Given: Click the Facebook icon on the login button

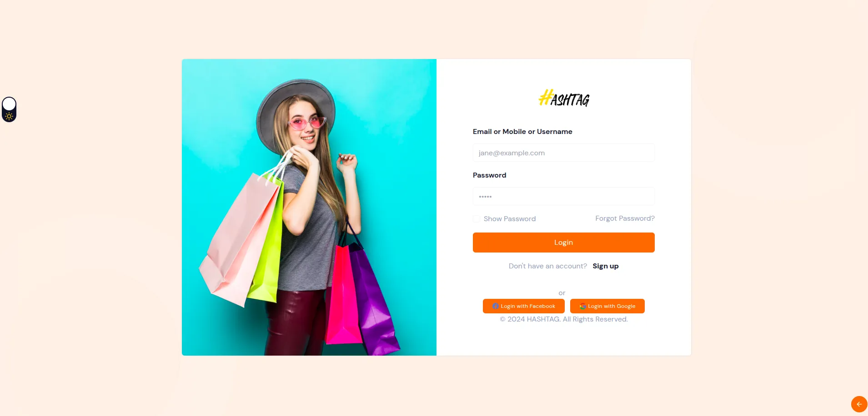Looking at the screenshot, I should (x=496, y=306).
